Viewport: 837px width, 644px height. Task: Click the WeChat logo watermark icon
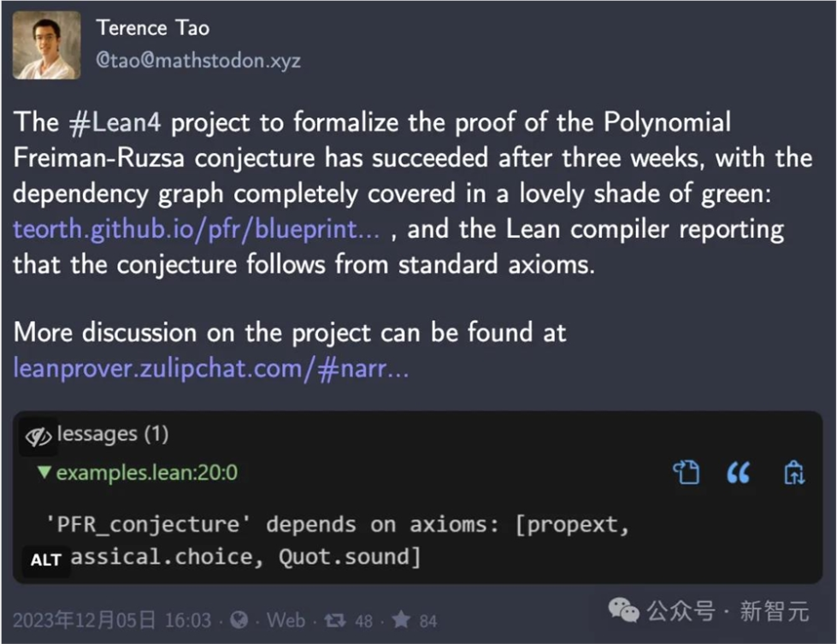click(x=623, y=610)
